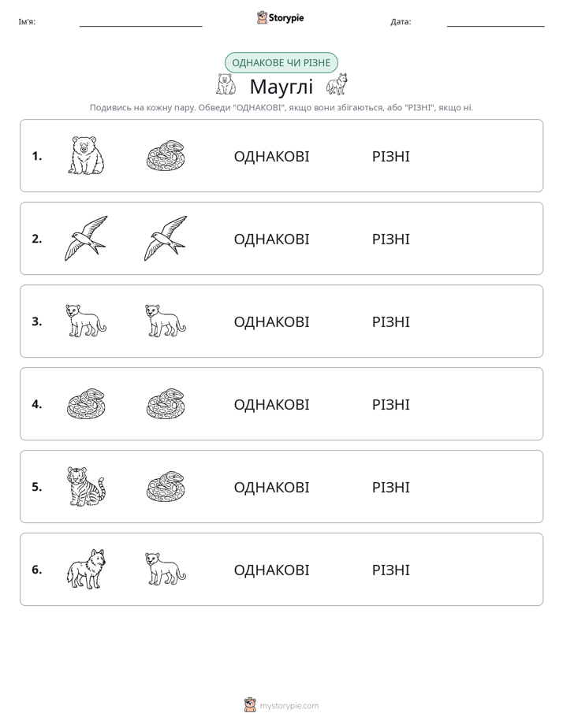Click the left snake image in row 4
The height and width of the screenshot is (728, 563).
86,403
